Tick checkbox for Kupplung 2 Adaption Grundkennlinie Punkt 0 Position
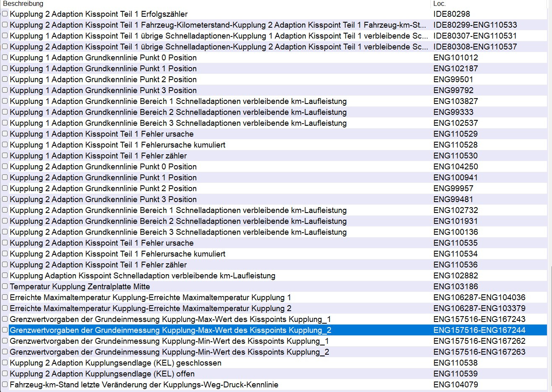The image size is (552, 392). coord(5,166)
